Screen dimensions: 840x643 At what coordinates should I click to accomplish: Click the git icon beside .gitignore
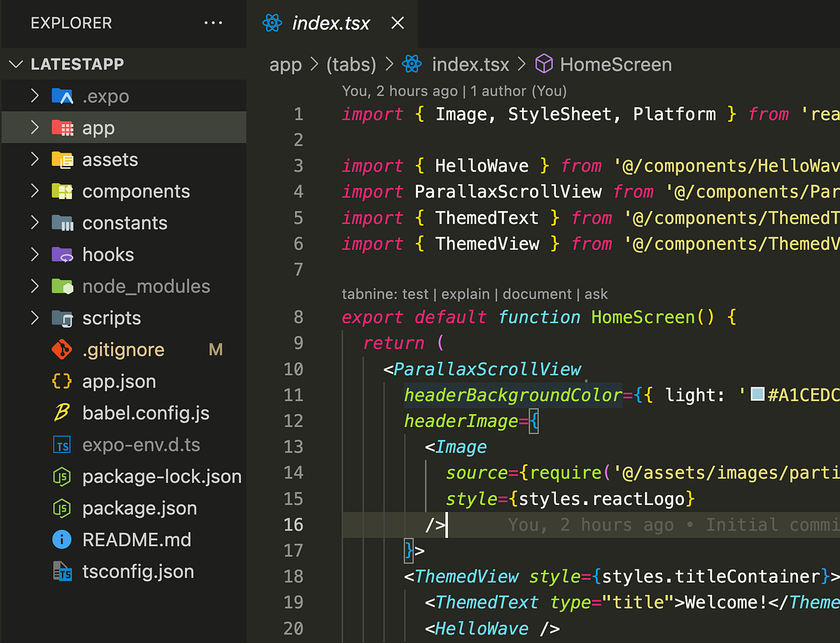point(62,350)
